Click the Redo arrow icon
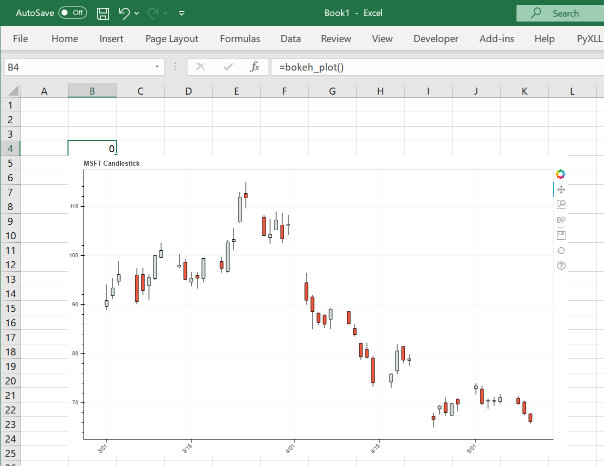 pos(153,13)
